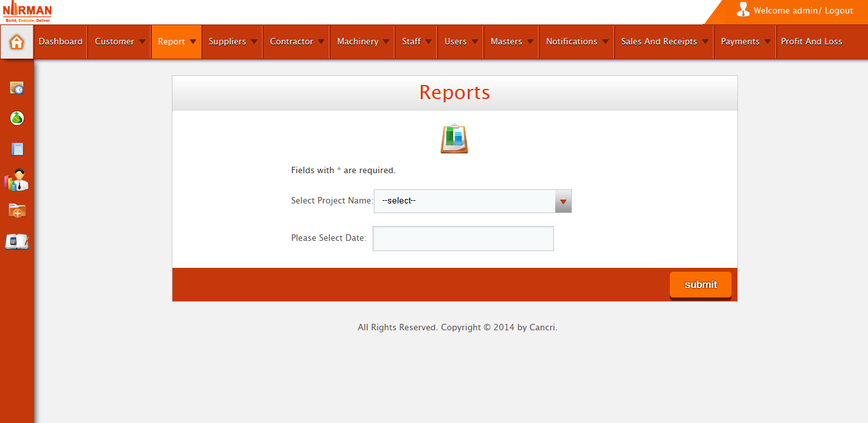Expand the Suppliers menu

point(232,42)
